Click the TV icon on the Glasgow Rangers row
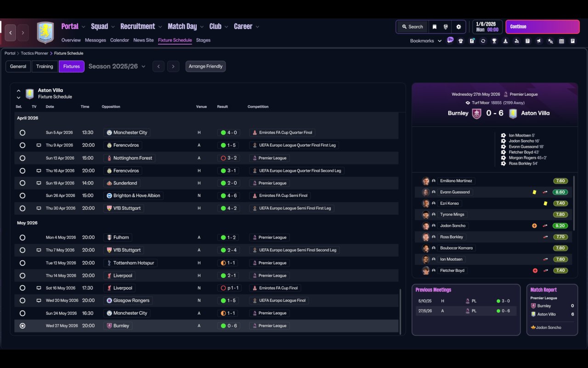The height and width of the screenshot is (368, 588). point(39,300)
